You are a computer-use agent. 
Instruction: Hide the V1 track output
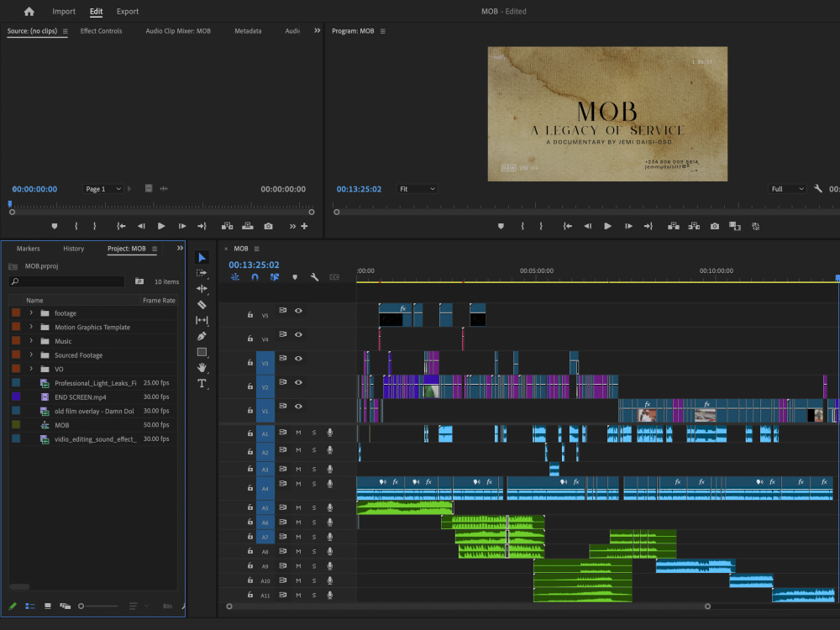(298, 406)
